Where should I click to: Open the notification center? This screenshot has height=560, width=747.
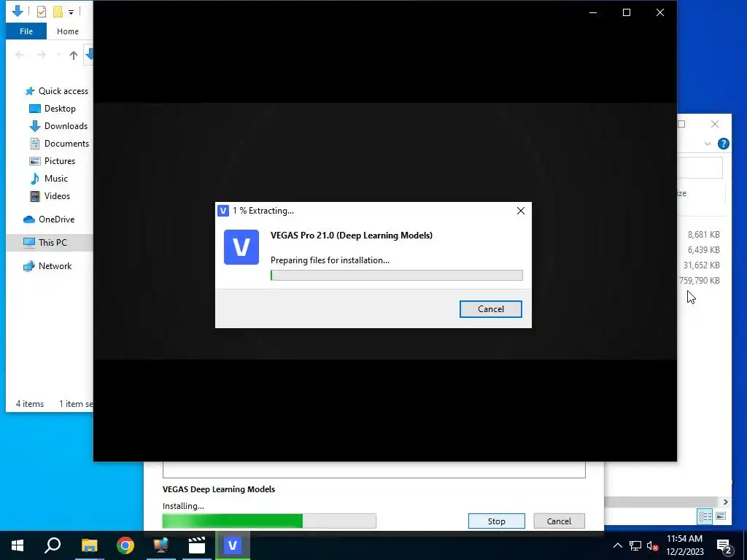724,546
